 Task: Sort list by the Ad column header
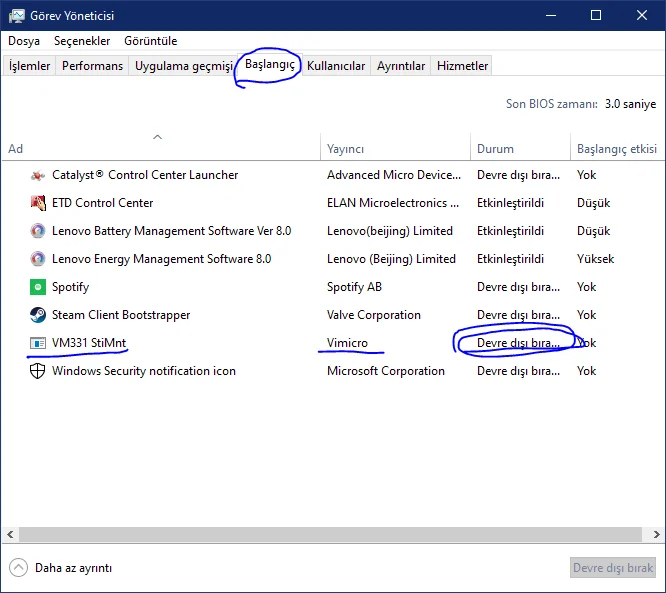click(16, 149)
